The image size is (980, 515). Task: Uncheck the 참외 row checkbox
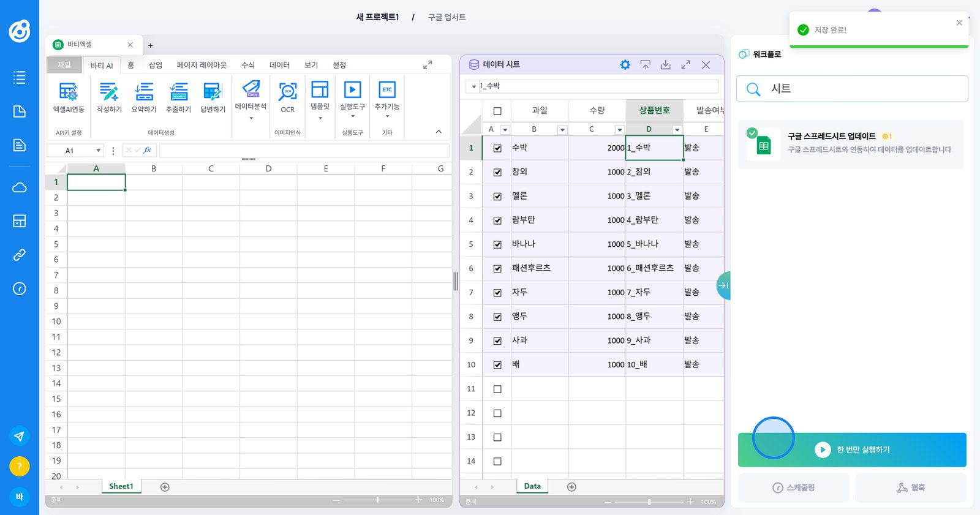click(x=497, y=172)
